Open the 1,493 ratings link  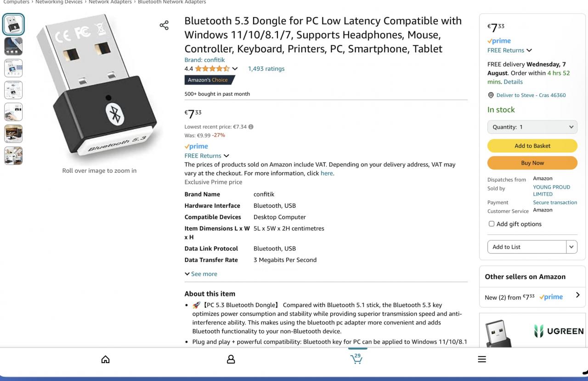tap(266, 69)
